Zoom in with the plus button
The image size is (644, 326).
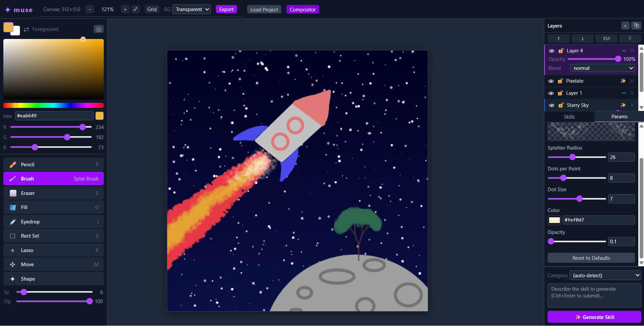125,9
